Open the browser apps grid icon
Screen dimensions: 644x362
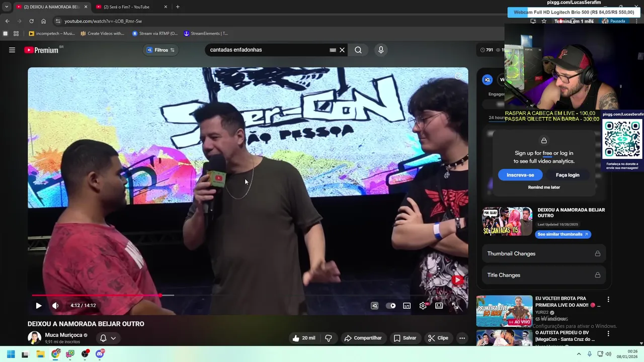(16, 34)
